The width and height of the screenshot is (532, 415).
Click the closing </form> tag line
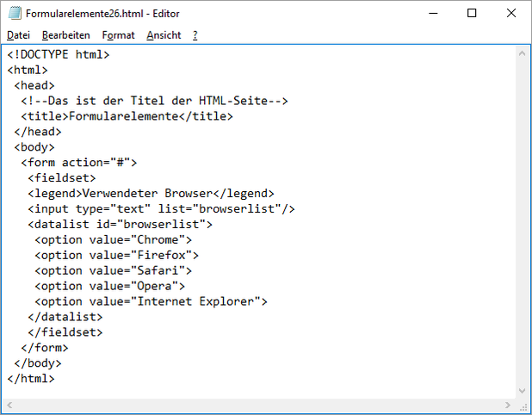tap(45, 348)
